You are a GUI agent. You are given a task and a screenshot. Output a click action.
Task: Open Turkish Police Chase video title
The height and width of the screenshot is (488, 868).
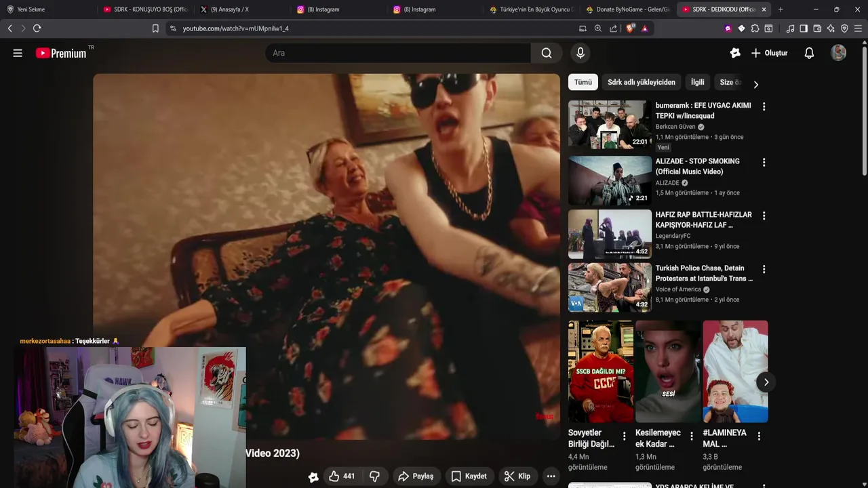click(x=704, y=273)
